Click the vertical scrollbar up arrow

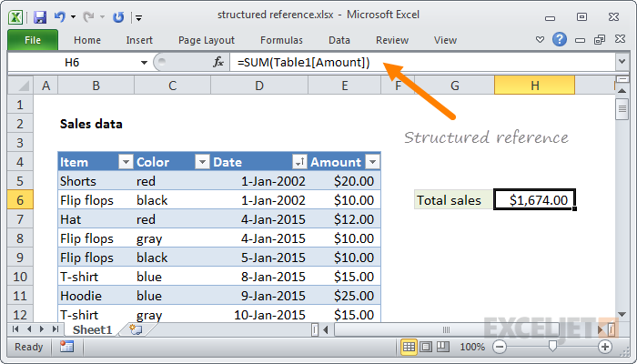point(622,91)
